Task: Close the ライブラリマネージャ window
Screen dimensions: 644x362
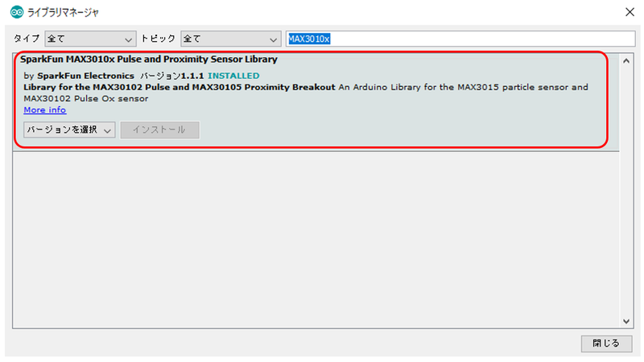Action: pos(630,12)
